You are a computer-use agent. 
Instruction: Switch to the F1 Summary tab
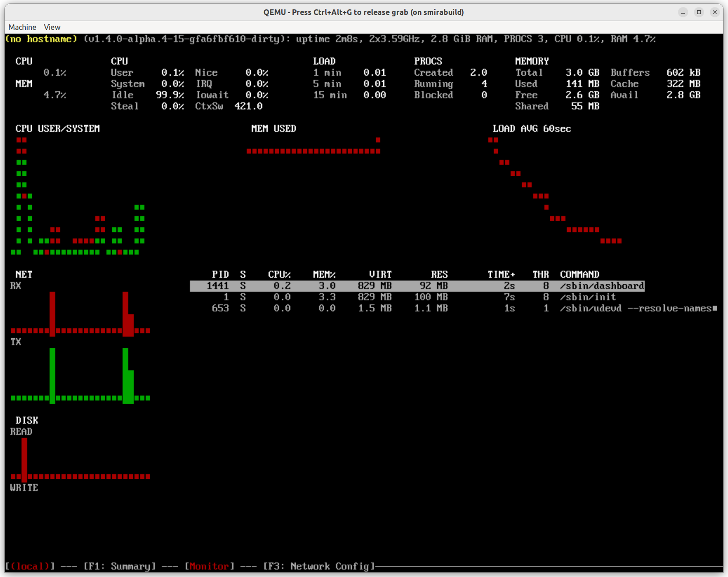tap(119, 566)
